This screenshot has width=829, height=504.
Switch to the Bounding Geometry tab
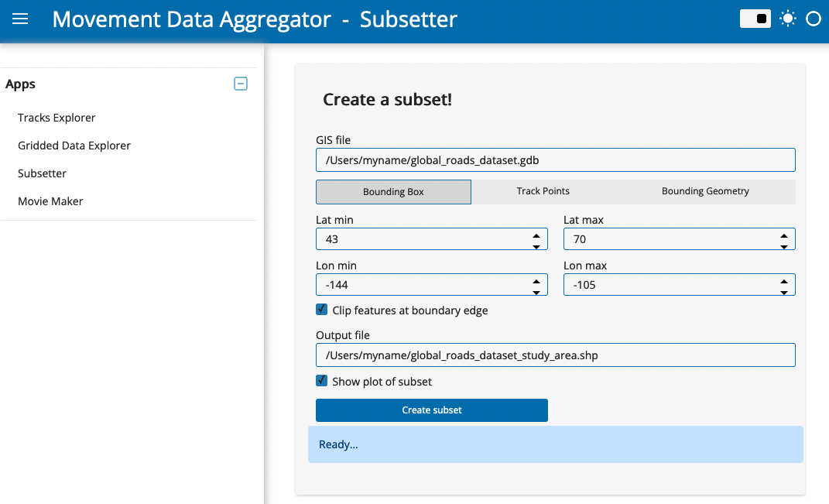click(x=705, y=191)
